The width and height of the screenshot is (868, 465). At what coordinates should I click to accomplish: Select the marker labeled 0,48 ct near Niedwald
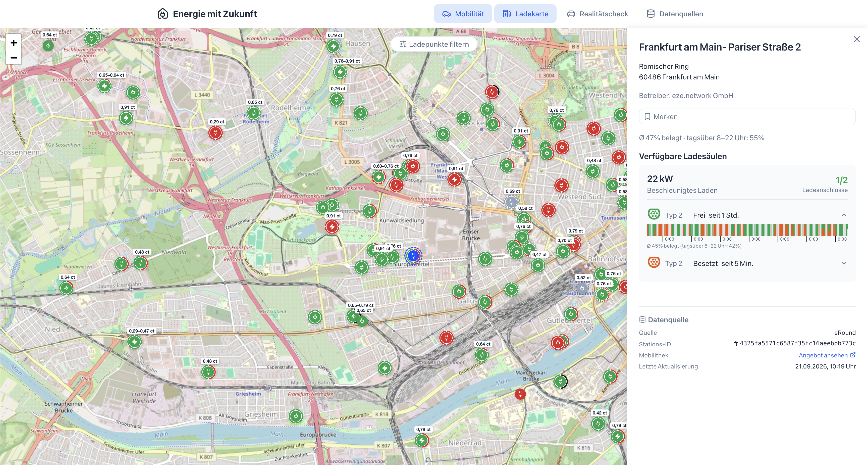coord(140,263)
